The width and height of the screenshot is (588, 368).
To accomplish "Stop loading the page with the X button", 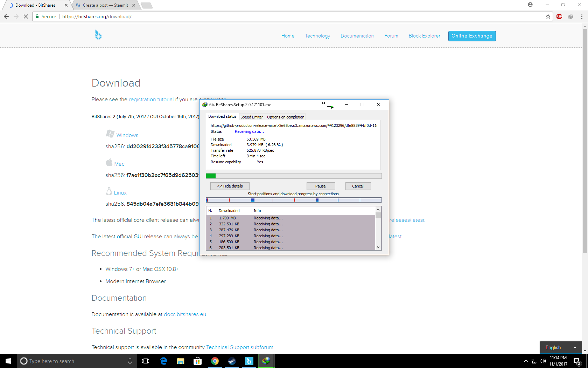I will pyautogui.click(x=26, y=16).
